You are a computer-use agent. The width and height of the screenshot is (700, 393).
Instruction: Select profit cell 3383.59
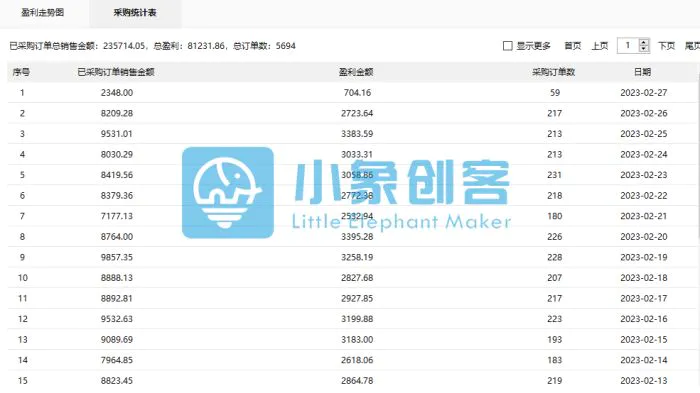[357, 134]
